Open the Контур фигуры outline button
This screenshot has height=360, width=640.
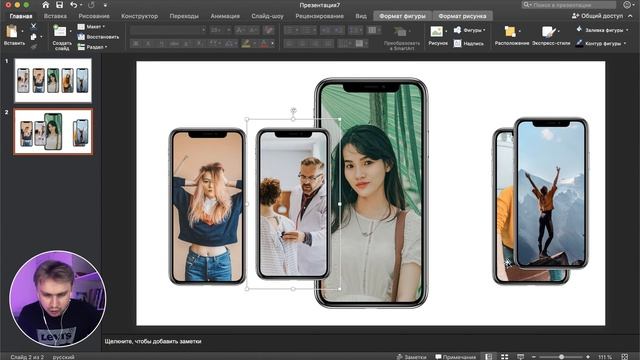(x=600, y=43)
